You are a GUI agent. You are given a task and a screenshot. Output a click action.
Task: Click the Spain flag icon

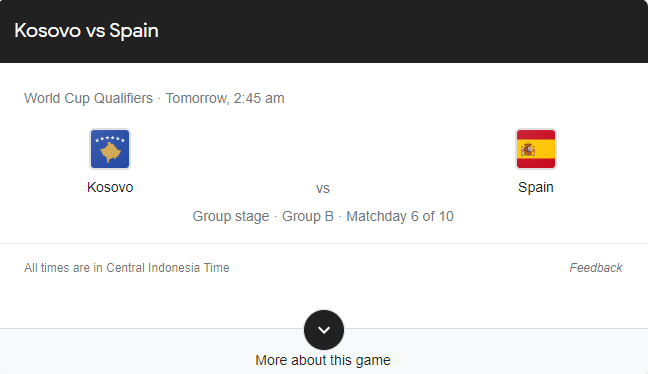(x=536, y=149)
